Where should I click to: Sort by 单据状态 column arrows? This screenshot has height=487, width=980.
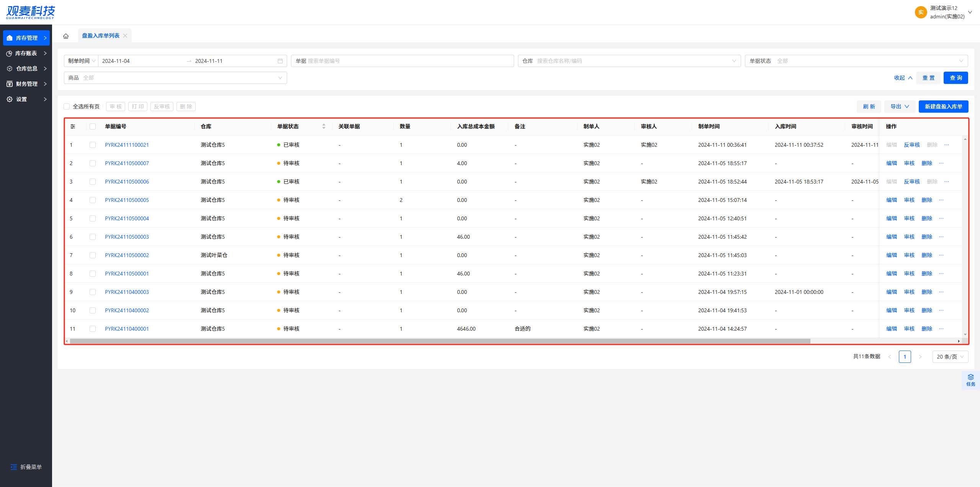coord(324,126)
